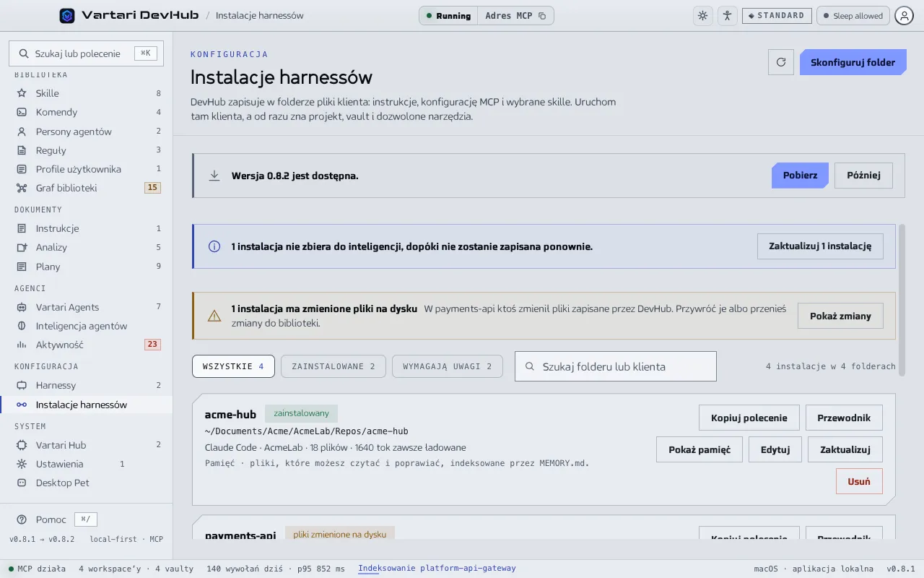924x578 pixels.
Task: Select the WYMAGAJĄ UWAGI 2 filter tab
Action: 448,366
